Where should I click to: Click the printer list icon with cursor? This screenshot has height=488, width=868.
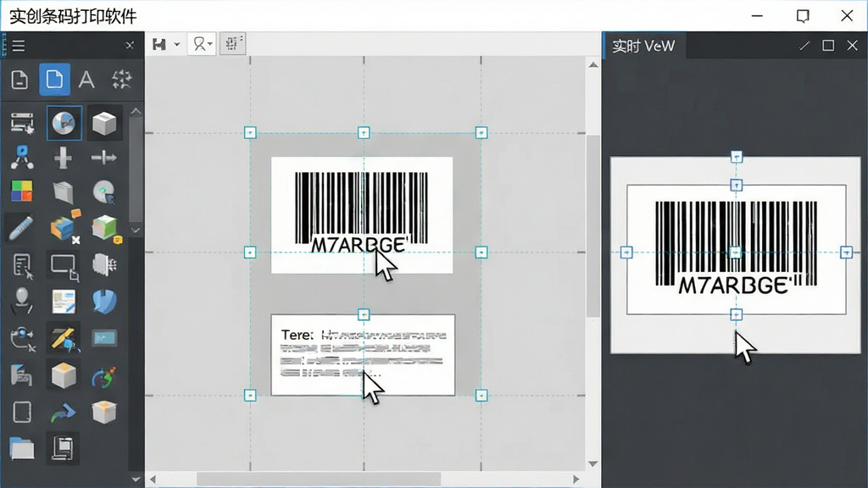point(22,123)
